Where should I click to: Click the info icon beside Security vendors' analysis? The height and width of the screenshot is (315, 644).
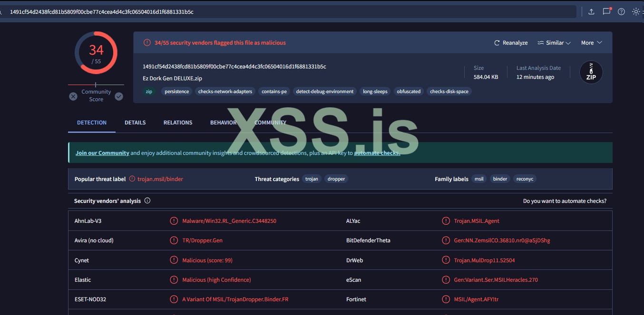coord(147,200)
